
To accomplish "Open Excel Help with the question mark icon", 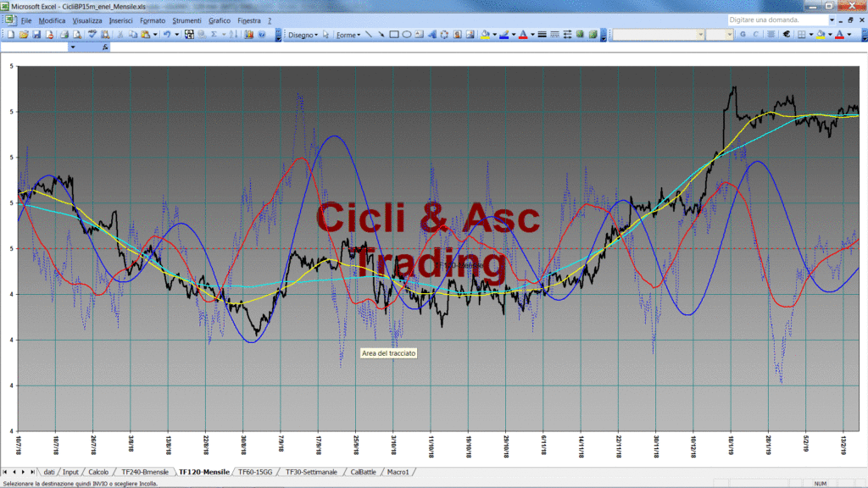I will point(262,34).
